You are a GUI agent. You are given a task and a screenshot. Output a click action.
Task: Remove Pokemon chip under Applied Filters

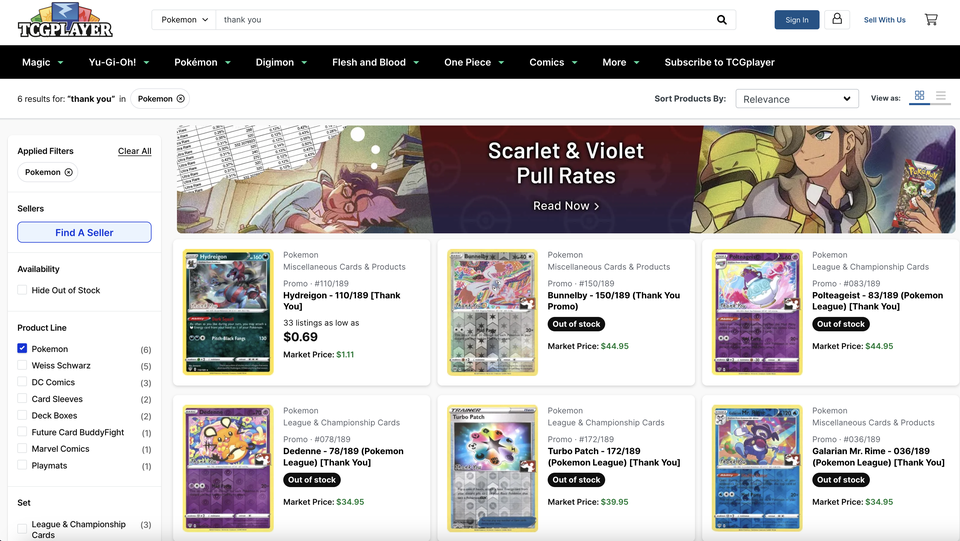[69, 172]
